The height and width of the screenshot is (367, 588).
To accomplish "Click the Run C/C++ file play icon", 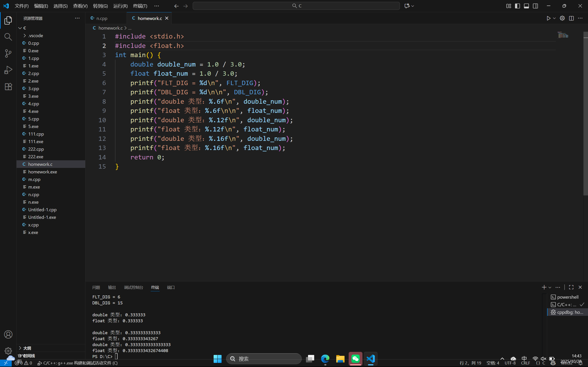I will point(548,18).
